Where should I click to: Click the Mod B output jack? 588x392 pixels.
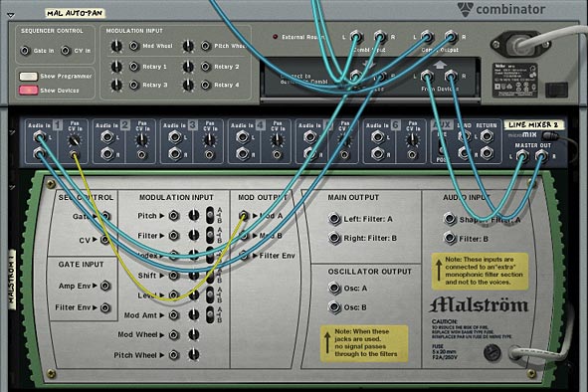tap(244, 236)
